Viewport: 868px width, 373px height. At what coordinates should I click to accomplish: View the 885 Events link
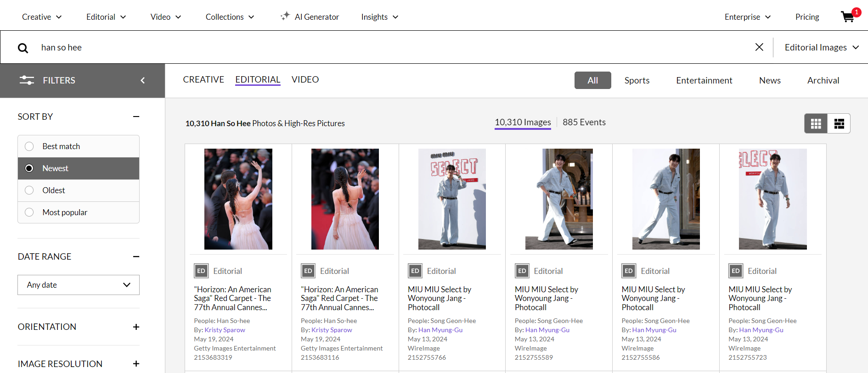point(584,122)
